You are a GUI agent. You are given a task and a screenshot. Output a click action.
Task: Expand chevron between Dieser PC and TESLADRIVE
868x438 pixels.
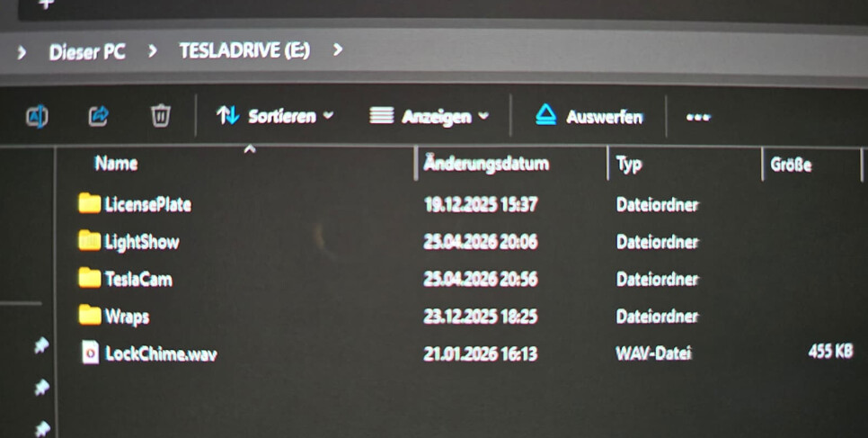click(x=152, y=51)
